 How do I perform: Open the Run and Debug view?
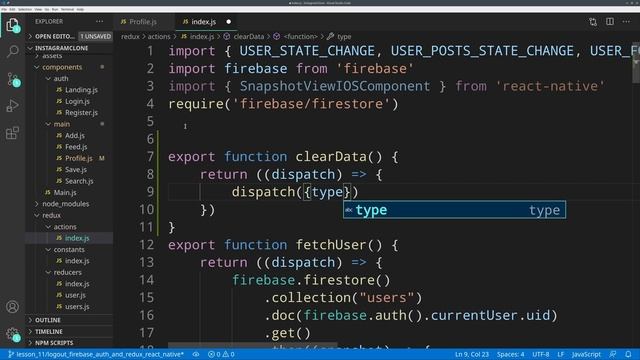(13, 106)
